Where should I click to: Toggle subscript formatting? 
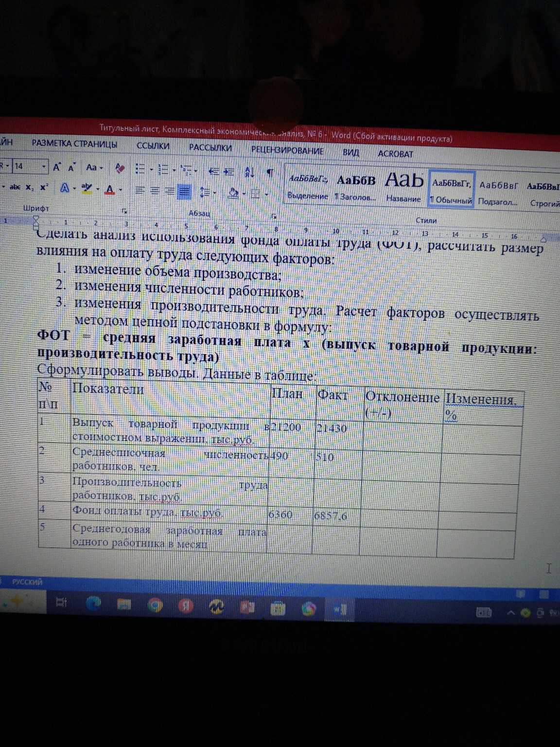(x=28, y=188)
